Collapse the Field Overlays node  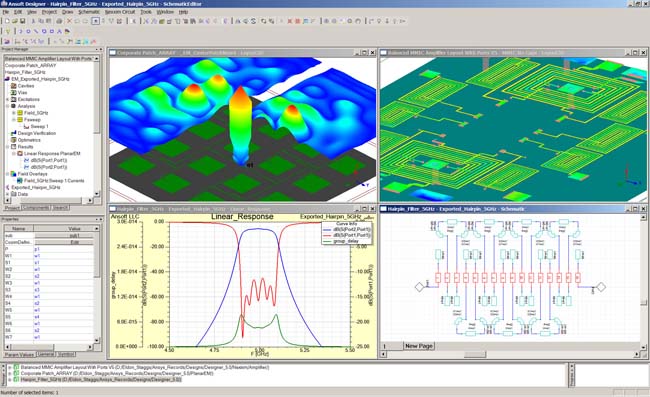[x=7, y=174]
